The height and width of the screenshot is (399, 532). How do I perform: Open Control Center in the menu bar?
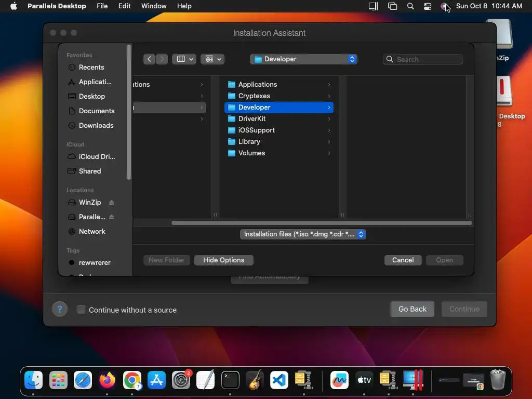click(x=428, y=6)
